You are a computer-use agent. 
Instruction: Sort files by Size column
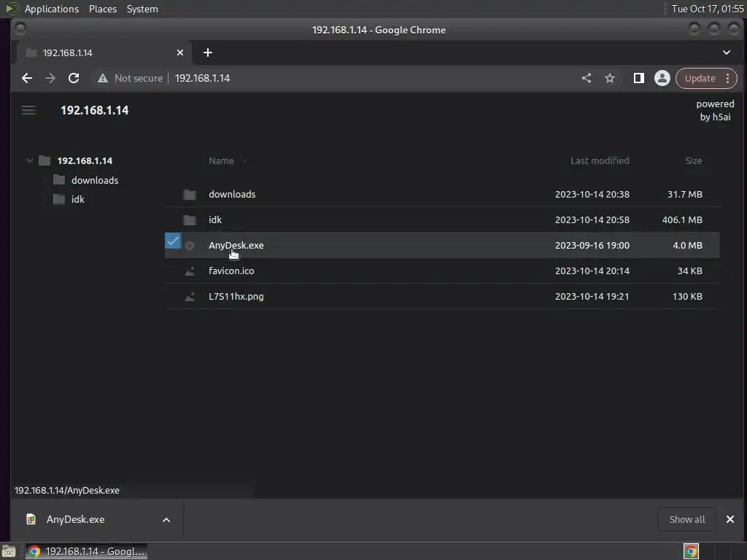pyautogui.click(x=694, y=160)
